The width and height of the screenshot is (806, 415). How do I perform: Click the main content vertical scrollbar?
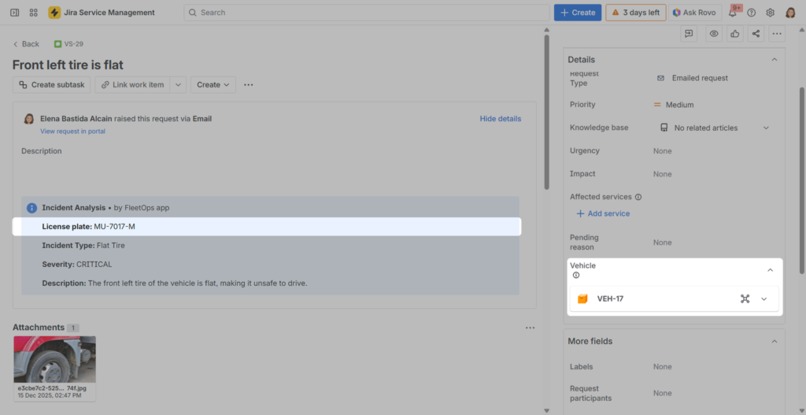[x=546, y=112]
